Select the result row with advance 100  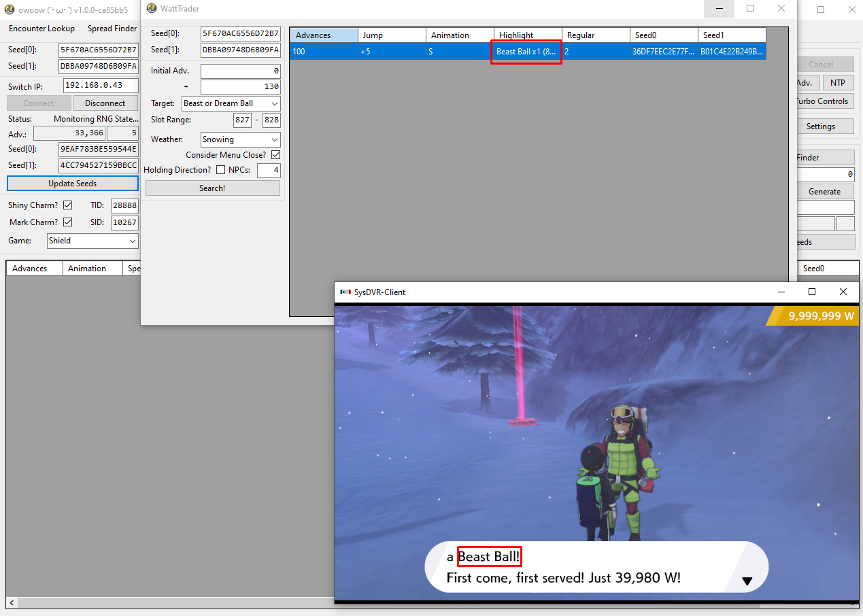[x=528, y=51]
